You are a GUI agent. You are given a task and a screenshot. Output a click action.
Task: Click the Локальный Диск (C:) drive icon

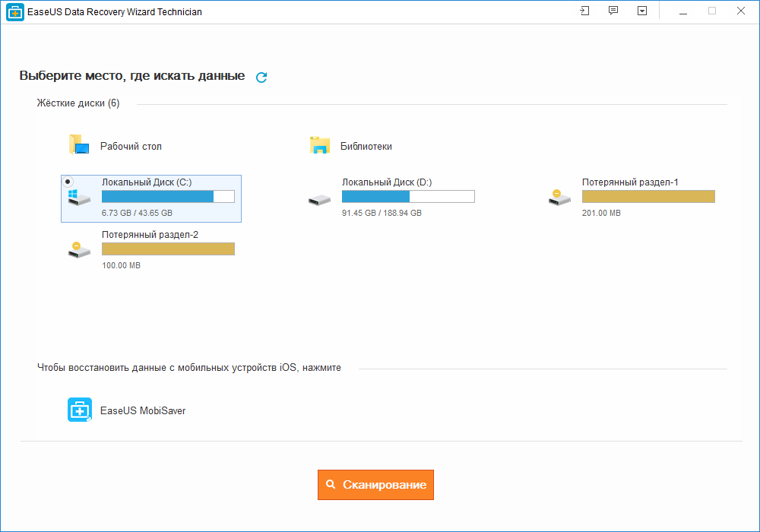coord(79,198)
